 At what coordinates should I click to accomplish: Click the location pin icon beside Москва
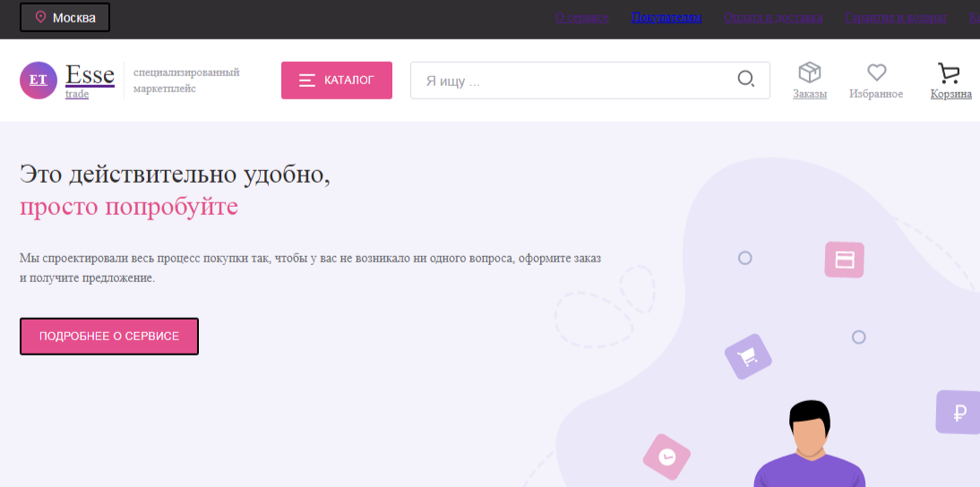[40, 17]
